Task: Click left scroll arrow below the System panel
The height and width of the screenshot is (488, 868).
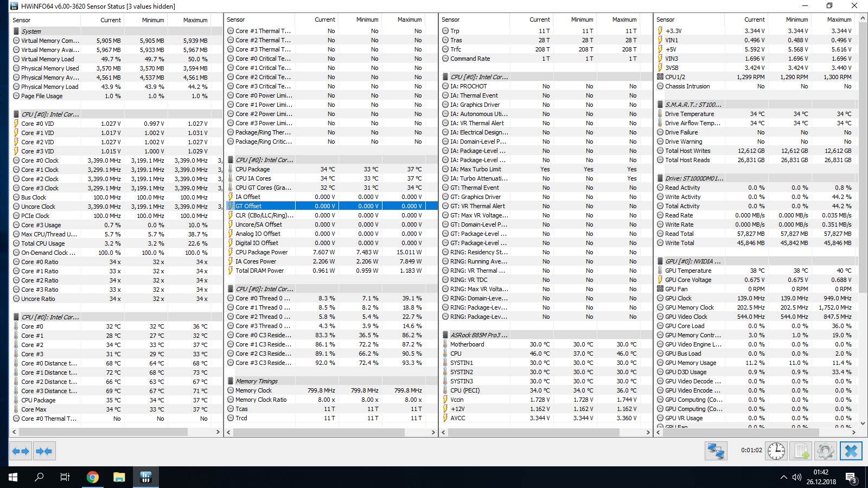Action: (x=14, y=432)
